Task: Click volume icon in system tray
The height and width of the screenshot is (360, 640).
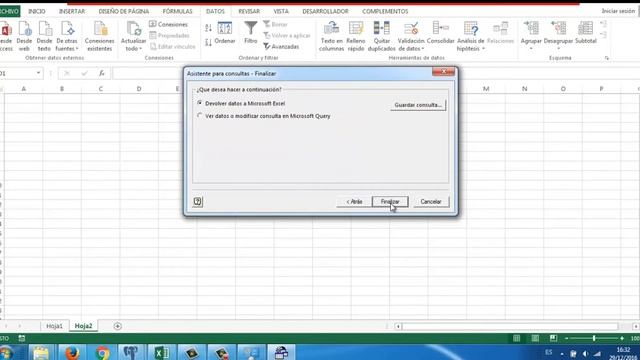Action: [x=585, y=353]
